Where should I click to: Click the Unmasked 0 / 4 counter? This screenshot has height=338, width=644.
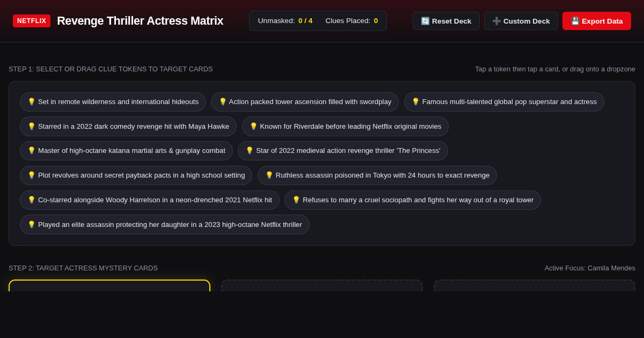(285, 21)
